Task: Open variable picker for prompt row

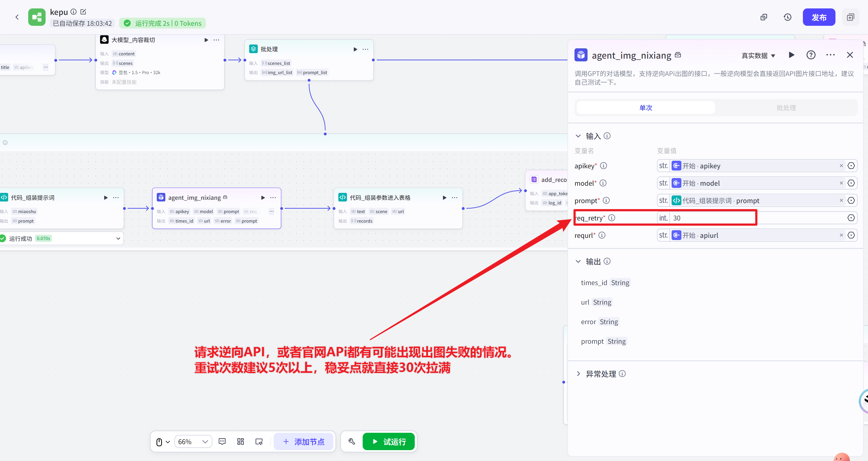Action: [851, 201]
